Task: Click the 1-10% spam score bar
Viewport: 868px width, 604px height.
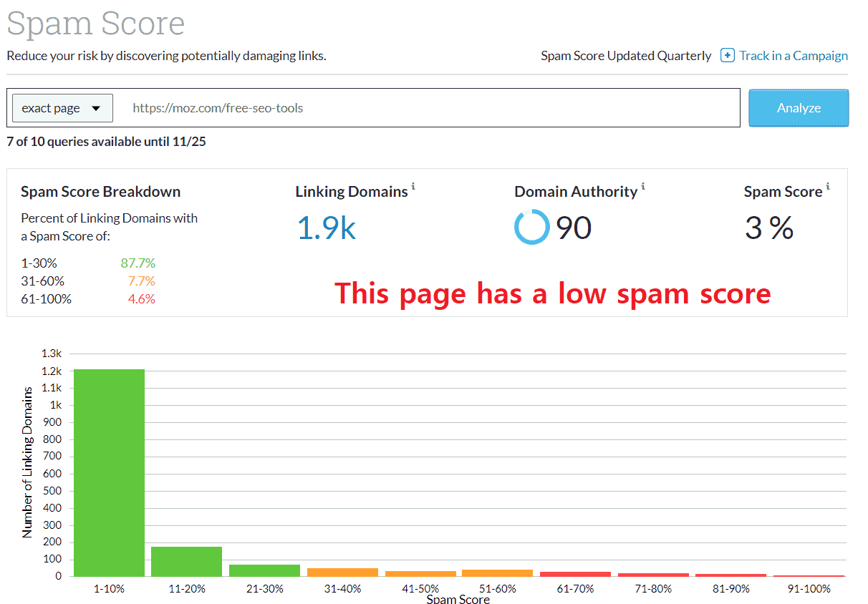Action: click(x=109, y=472)
